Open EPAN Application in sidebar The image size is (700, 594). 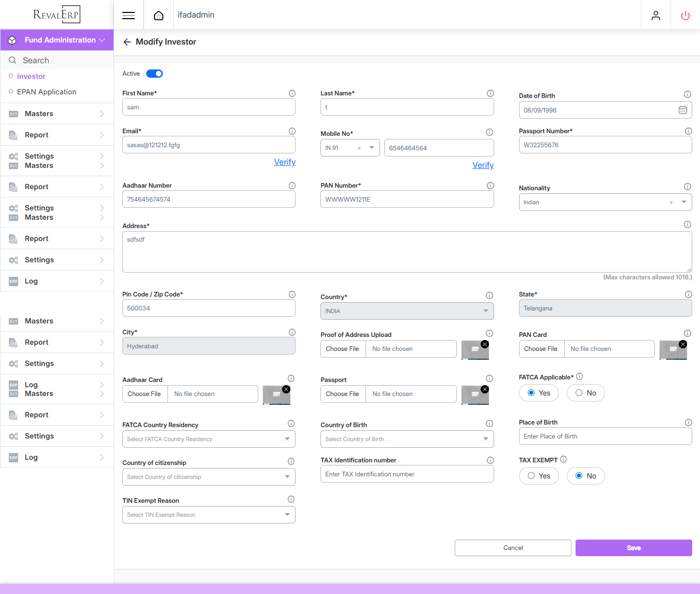point(47,92)
